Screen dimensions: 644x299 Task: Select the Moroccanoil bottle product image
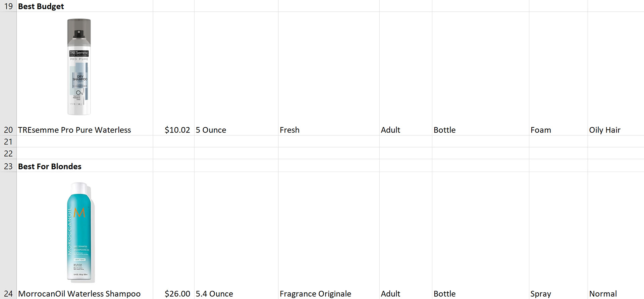point(80,232)
